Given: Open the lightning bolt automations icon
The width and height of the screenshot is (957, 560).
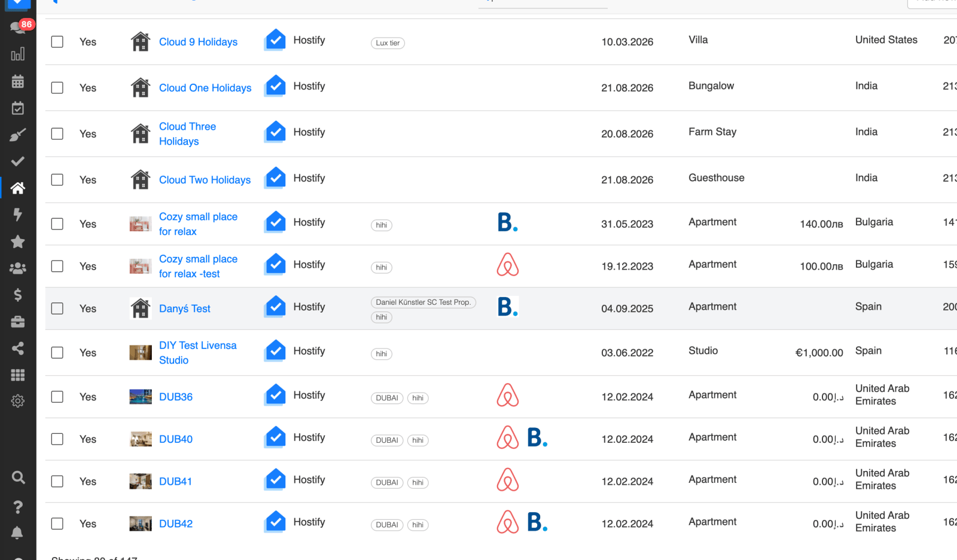Looking at the screenshot, I should (x=18, y=215).
